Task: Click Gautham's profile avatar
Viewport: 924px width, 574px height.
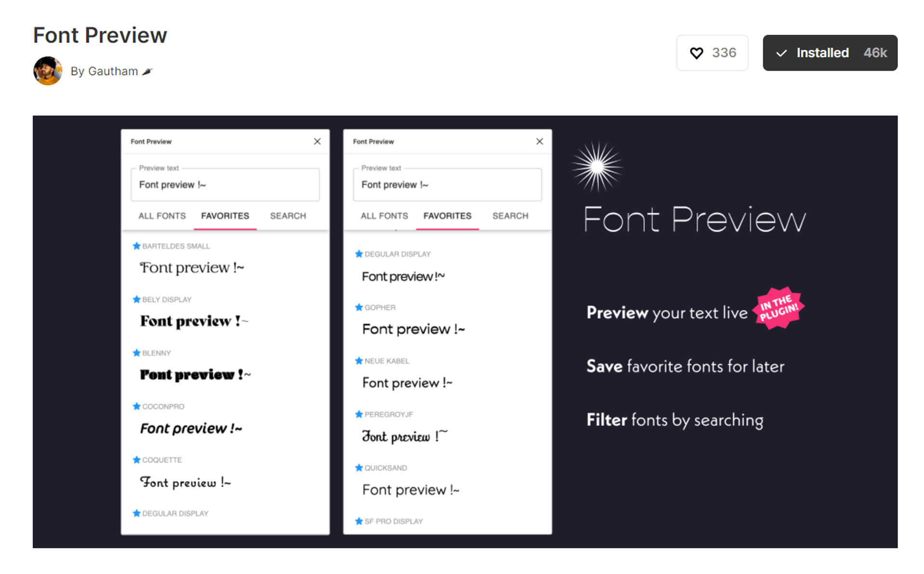Action: pos(47,70)
